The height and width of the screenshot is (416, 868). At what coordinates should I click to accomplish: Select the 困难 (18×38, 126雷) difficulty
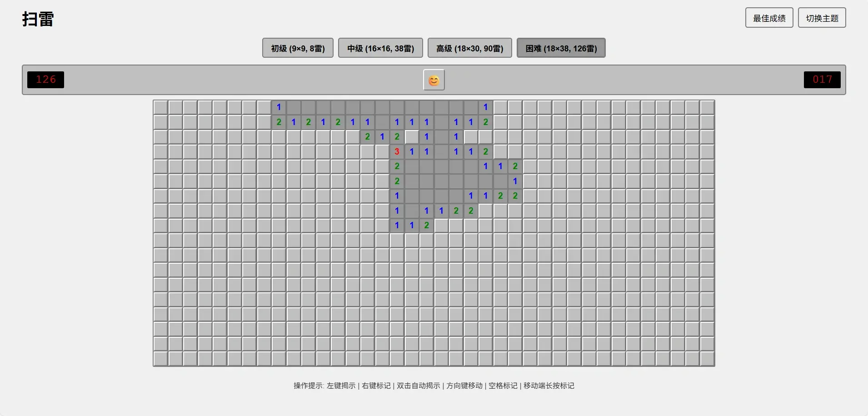pos(561,48)
